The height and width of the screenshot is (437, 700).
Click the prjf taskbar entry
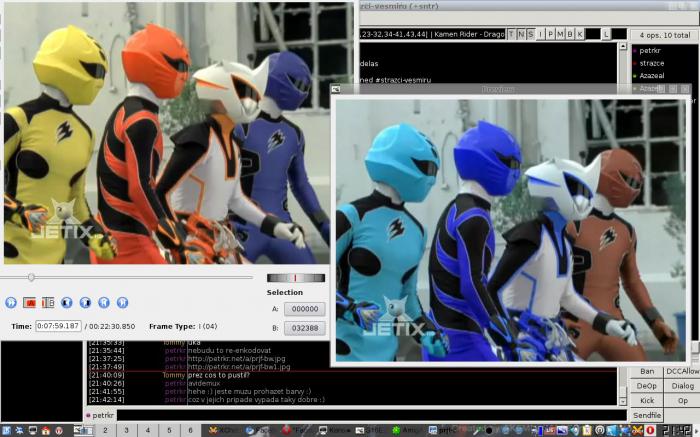coord(444,430)
